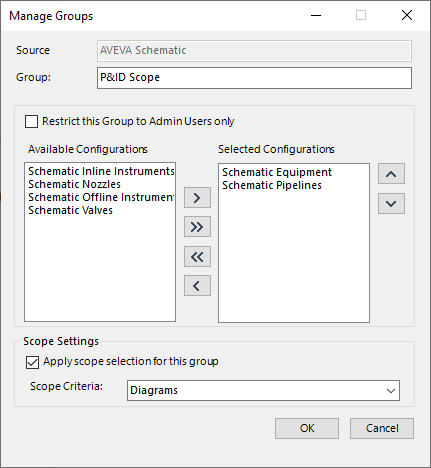This screenshot has height=468, width=431.
Task: Minimize the Manage Groups window
Action: (x=316, y=15)
